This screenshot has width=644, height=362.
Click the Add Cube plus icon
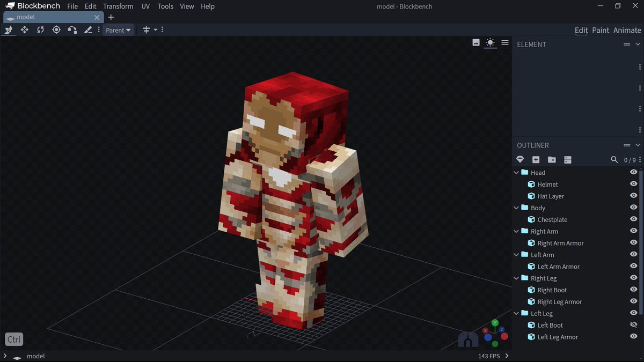point(536,160)
